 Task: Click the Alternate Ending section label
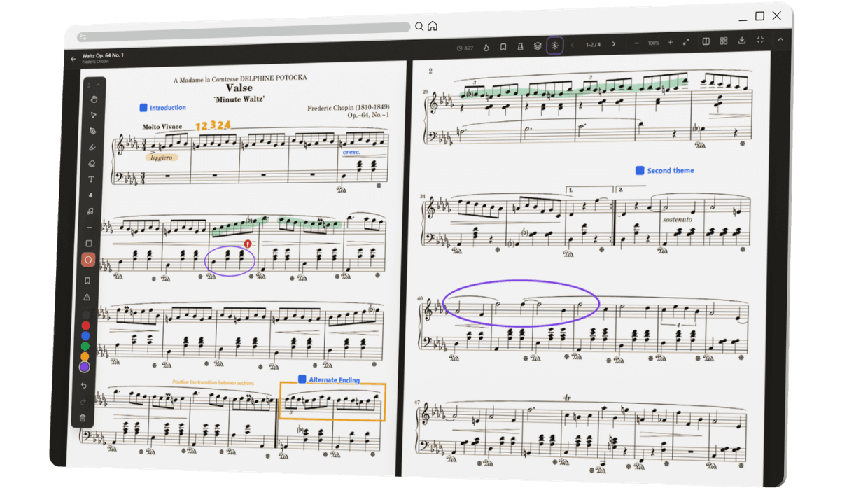pyautogui.click(x=329, y=380)
